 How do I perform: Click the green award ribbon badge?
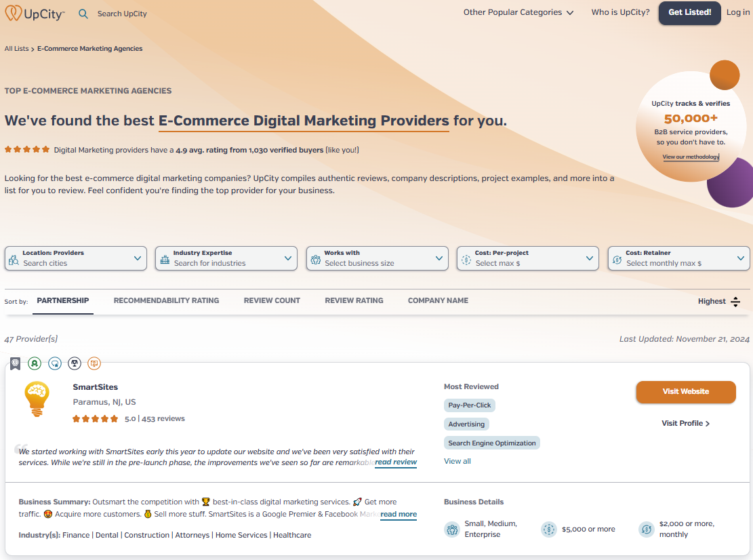pyautogui.click(x=35, y=363)
